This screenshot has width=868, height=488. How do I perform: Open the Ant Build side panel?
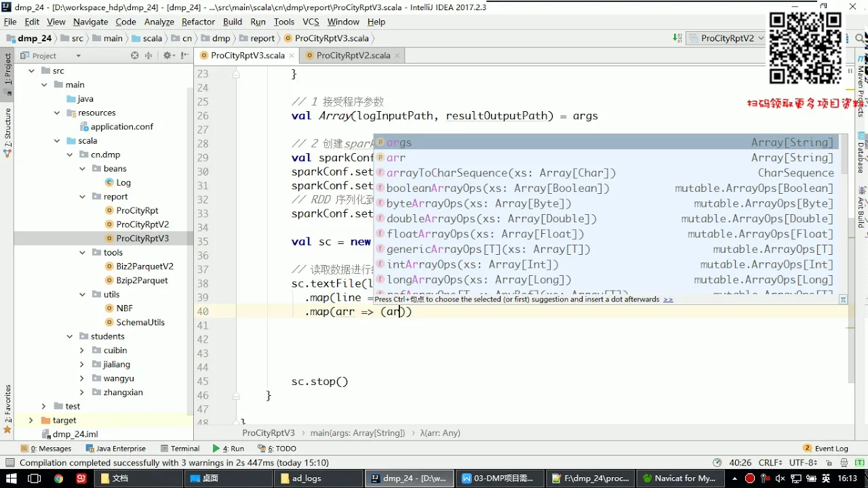coord(861,206)
